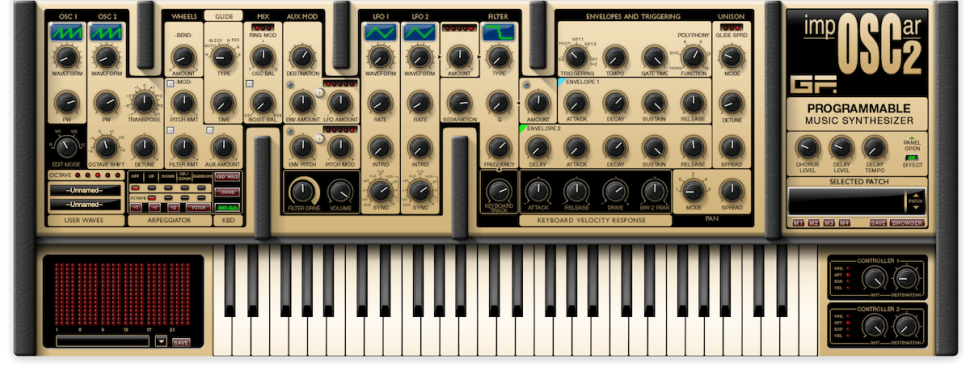Toggle the Arpeggiator Pitch button
The height and width of the screenshot is (372, 970).
(198, 208)
